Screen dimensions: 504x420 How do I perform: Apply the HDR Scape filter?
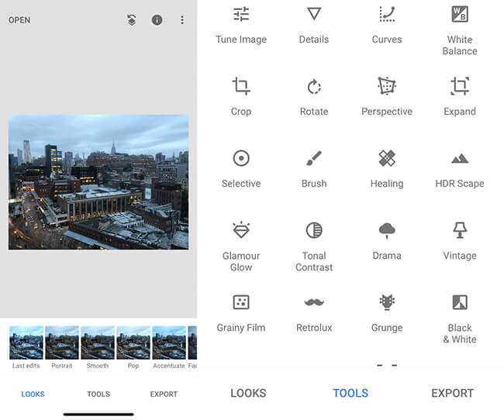(x=460, y=169)
